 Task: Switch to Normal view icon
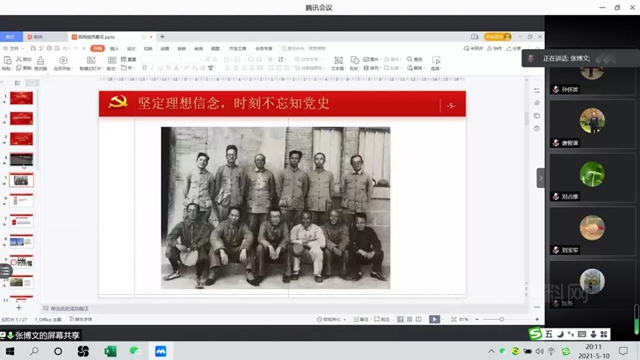pos(400,319)
